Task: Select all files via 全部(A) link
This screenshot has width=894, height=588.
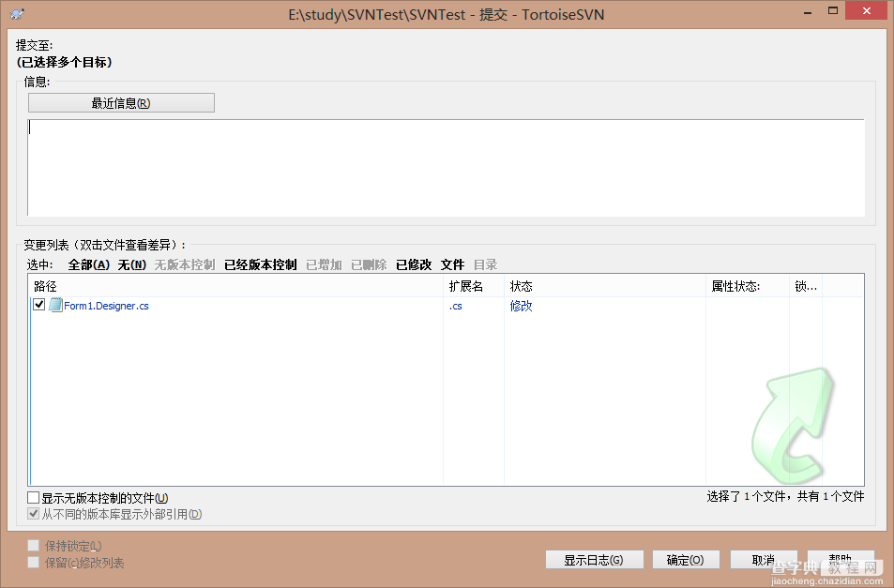Action: (89, 265)
